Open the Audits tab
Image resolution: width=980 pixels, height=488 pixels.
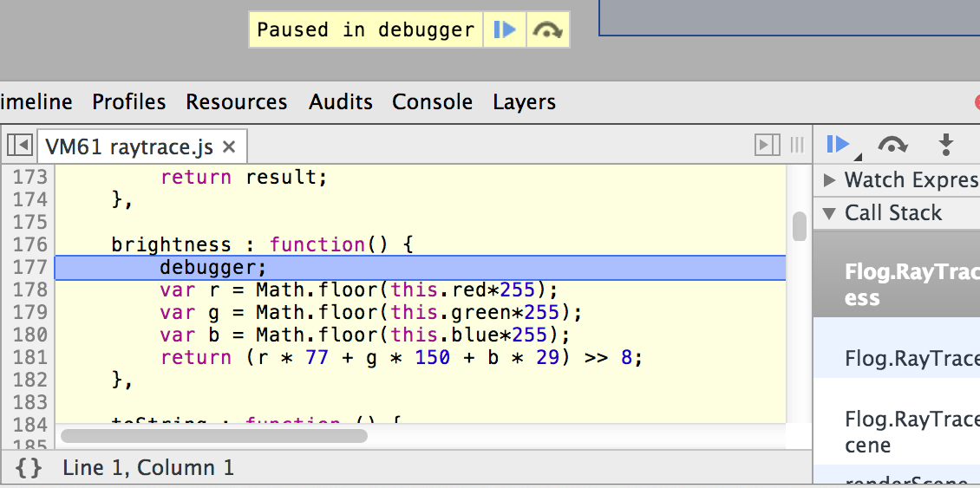[x=340, y=102]
